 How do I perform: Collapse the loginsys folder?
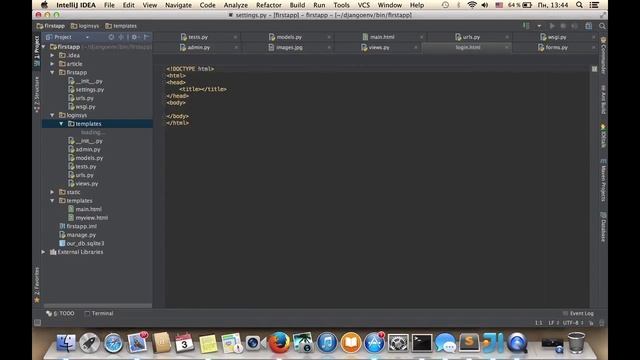pos(52,115)
